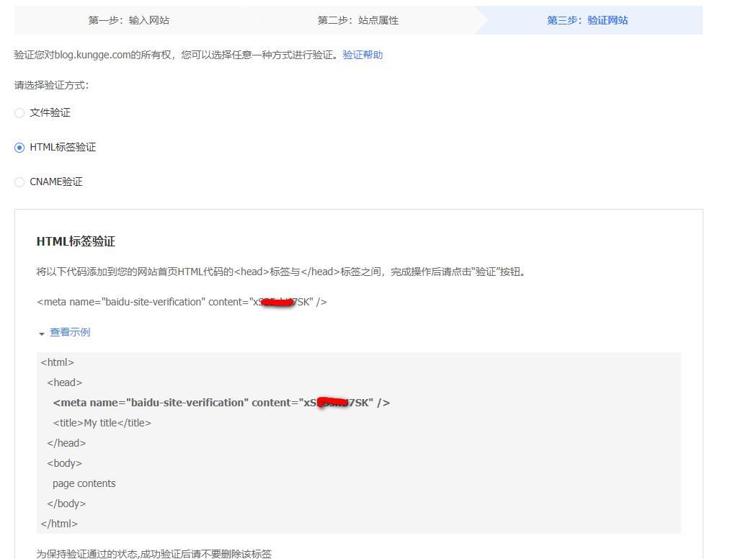This screenshot has width=756, height=559.
Task: Click the 文件验证 radio circle control
Action: (x=19, y=112)
